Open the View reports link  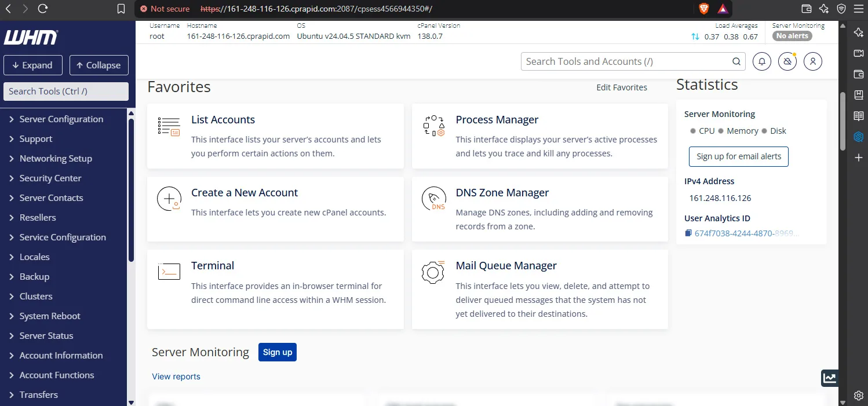[x=176, y=376]
